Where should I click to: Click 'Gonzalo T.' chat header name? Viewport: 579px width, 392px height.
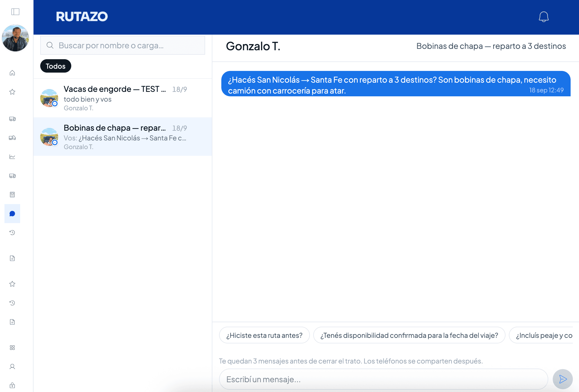[x=253, y=46]
